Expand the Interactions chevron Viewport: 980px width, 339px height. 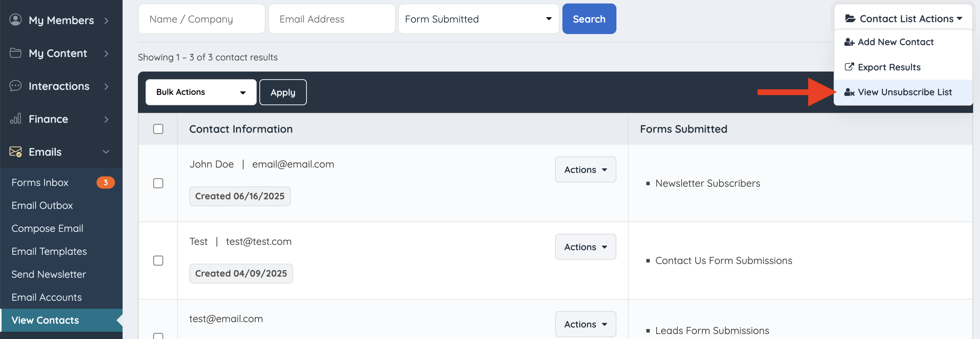click(x=107, y=86)
